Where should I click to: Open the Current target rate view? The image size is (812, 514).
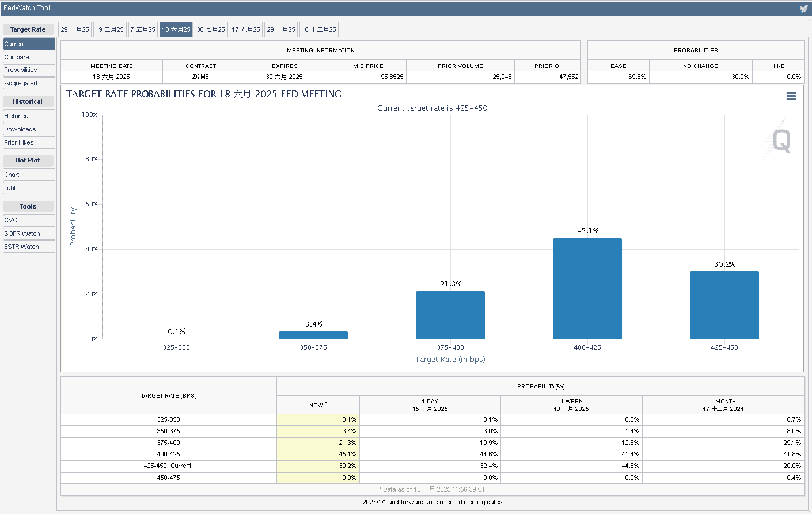click(29, 44)
